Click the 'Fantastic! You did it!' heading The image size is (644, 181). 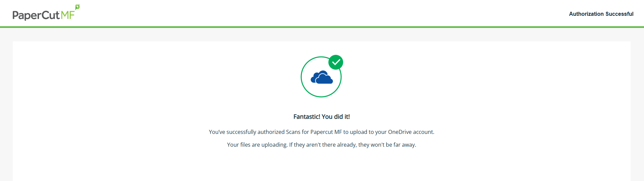[x=322, y=117]
